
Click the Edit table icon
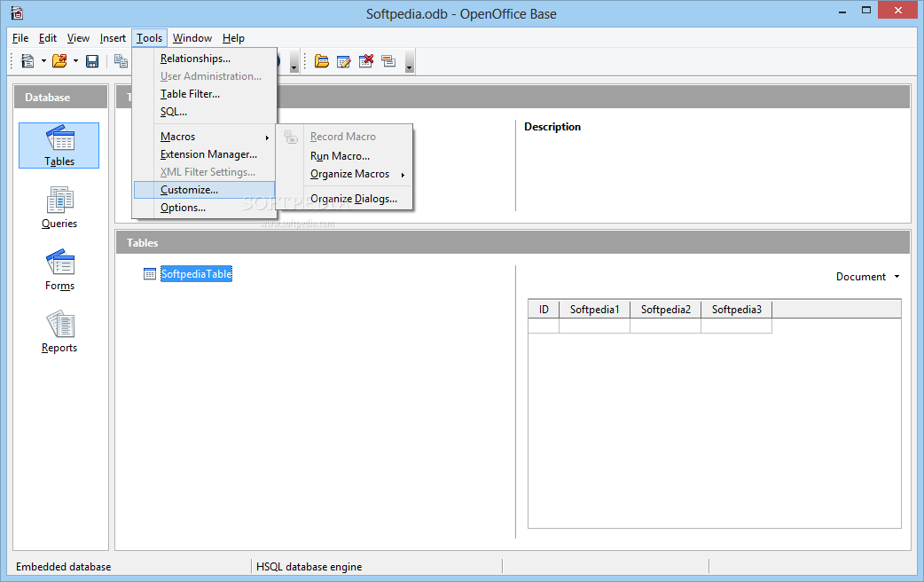click(x=343, y=60)
